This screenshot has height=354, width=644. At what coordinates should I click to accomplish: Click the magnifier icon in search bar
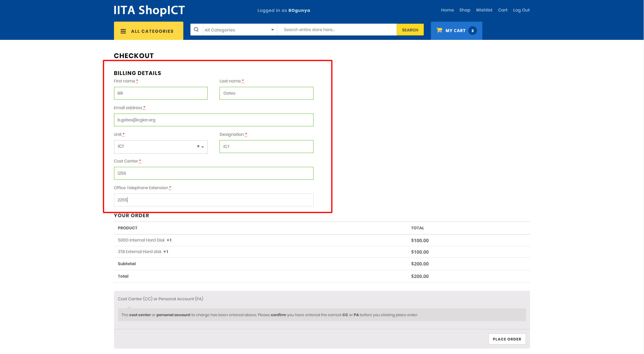[x=196, y=30]
